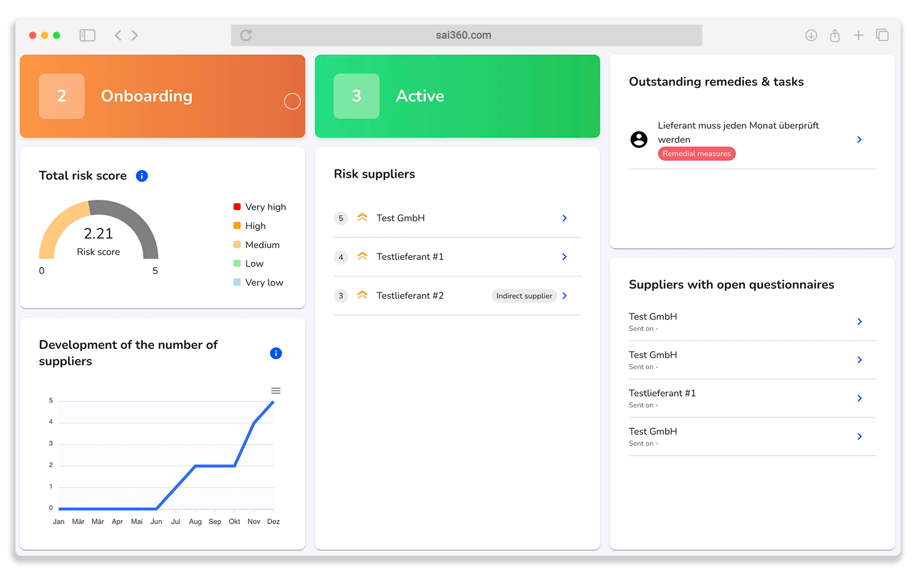Expand the Lieferant remedy task chevron
This screenshot has width=916, height=588.
point(859,140)
